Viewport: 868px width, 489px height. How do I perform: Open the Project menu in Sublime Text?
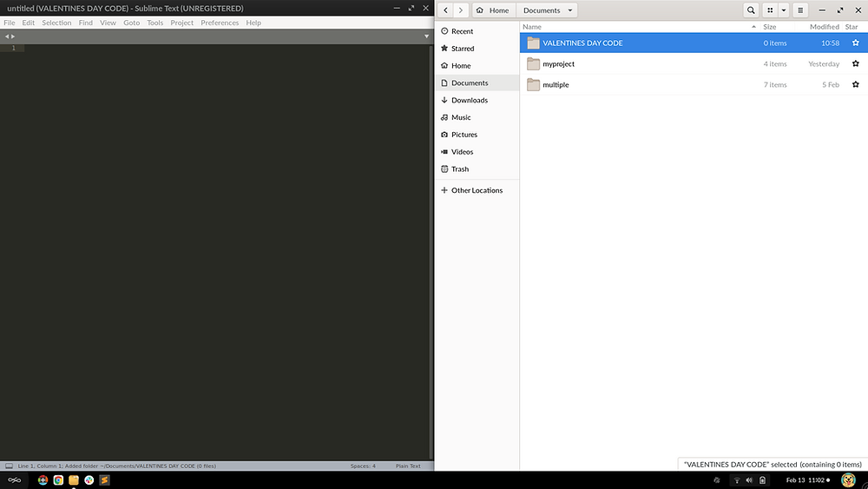(181, 23)
